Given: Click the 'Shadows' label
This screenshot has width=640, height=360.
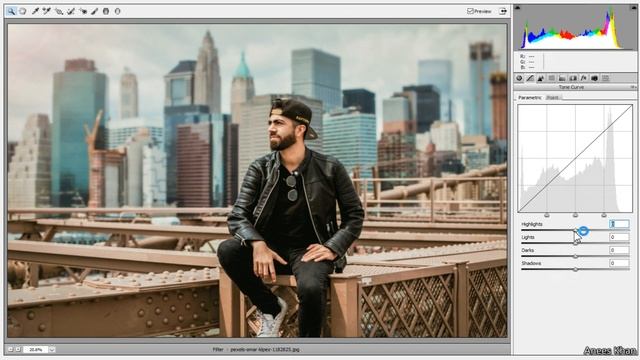Looking at the screenshot, I should (x=531, y=264).
